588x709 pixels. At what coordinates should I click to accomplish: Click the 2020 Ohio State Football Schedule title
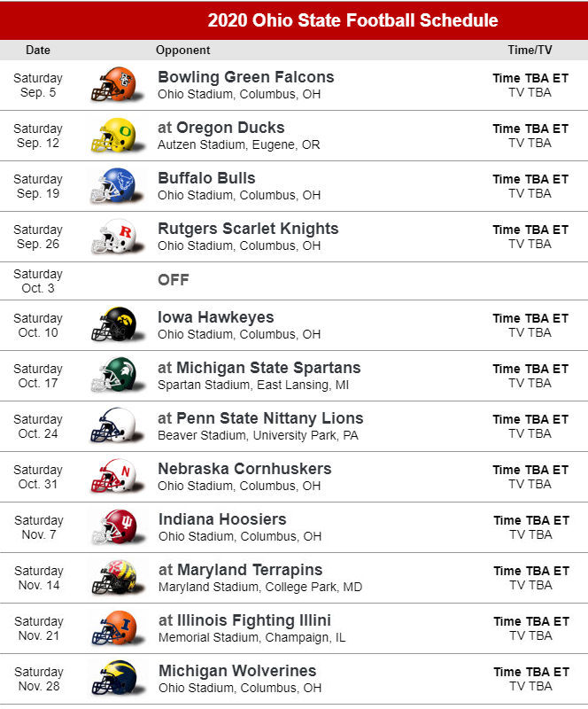pyautogui.click(x=352, y=20)
